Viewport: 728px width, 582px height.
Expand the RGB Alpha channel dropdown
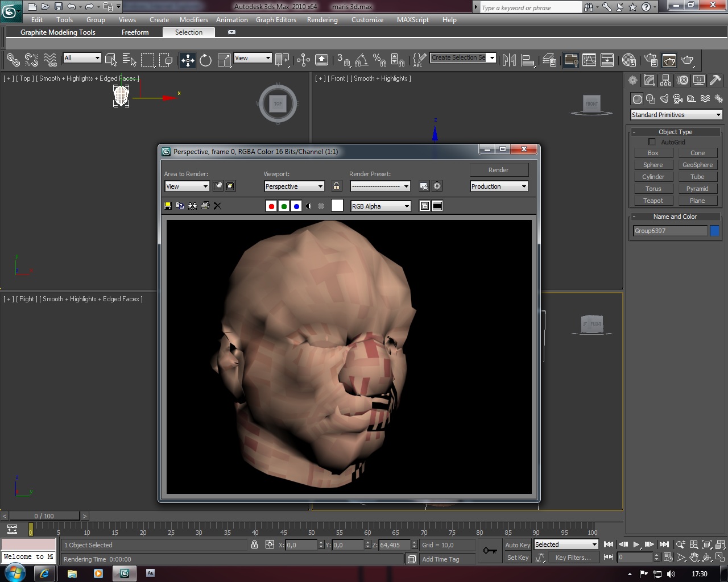pos(380,206)
